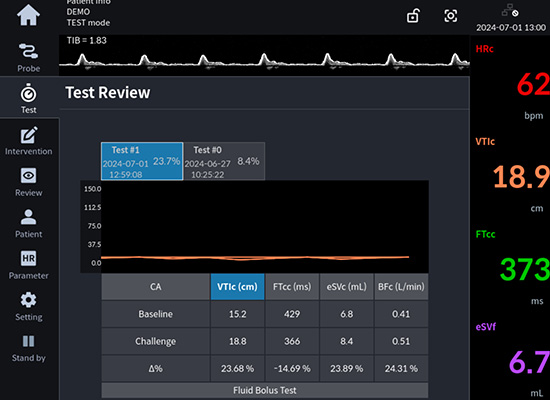Click the -14.69 % delta cell
550x400 pixels.
tap(292, 369)
